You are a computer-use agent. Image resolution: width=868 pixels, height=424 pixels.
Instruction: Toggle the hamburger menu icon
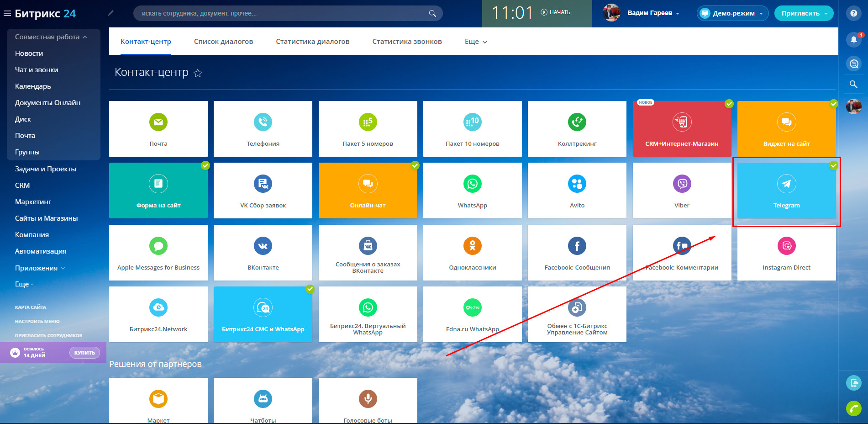click(7, 14)
